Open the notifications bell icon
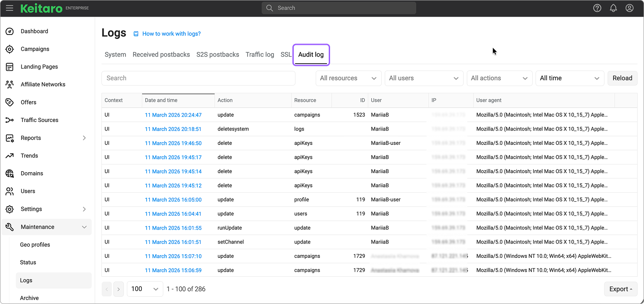Image resolution: width=644 pixels, height=304 pixels. (x=613, y=8)
